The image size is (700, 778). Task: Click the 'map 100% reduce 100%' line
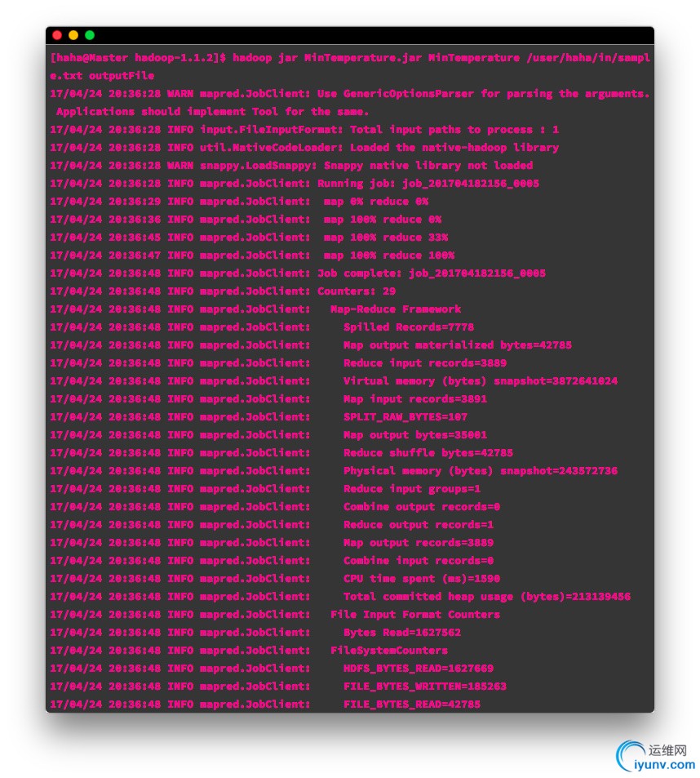pos(252,255)
